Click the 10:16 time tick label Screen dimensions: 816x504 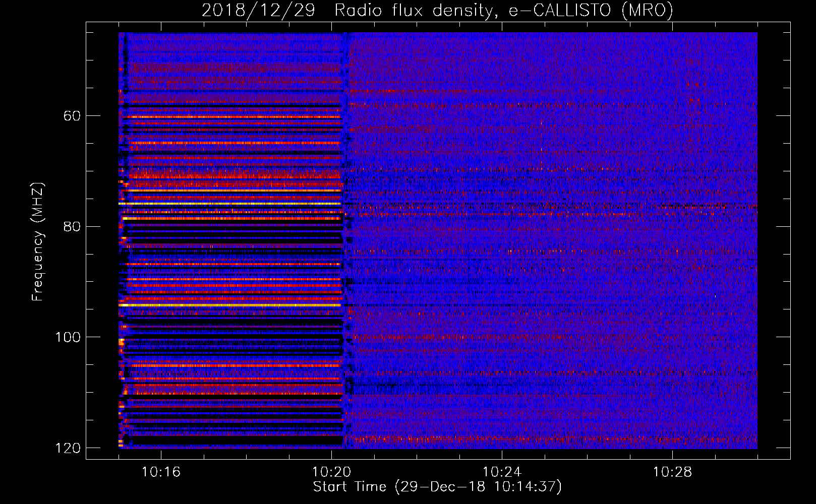tap(161, 472)
